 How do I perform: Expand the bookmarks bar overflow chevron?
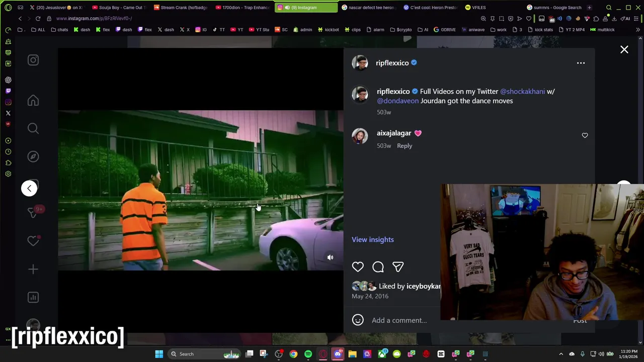(x=638, y=30)
